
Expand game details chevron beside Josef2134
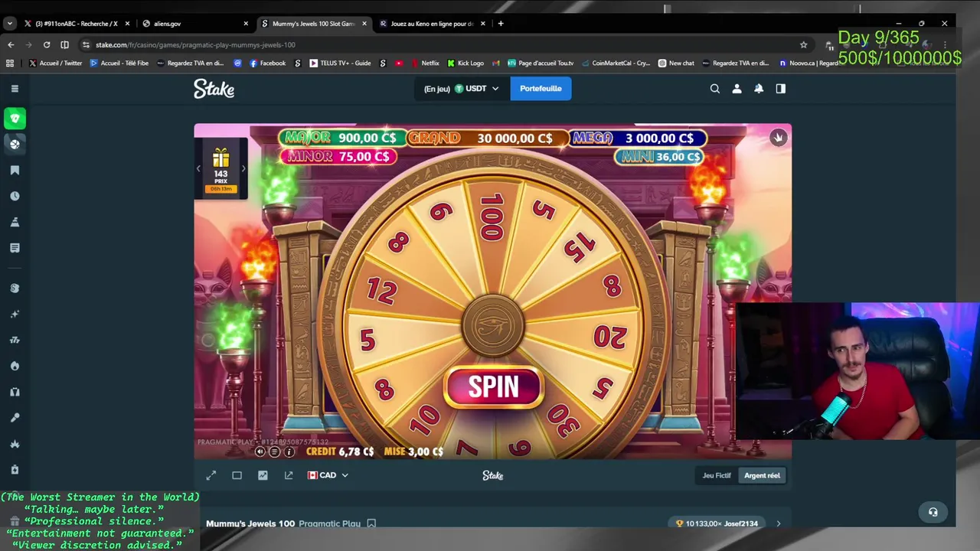click(778, 523)
